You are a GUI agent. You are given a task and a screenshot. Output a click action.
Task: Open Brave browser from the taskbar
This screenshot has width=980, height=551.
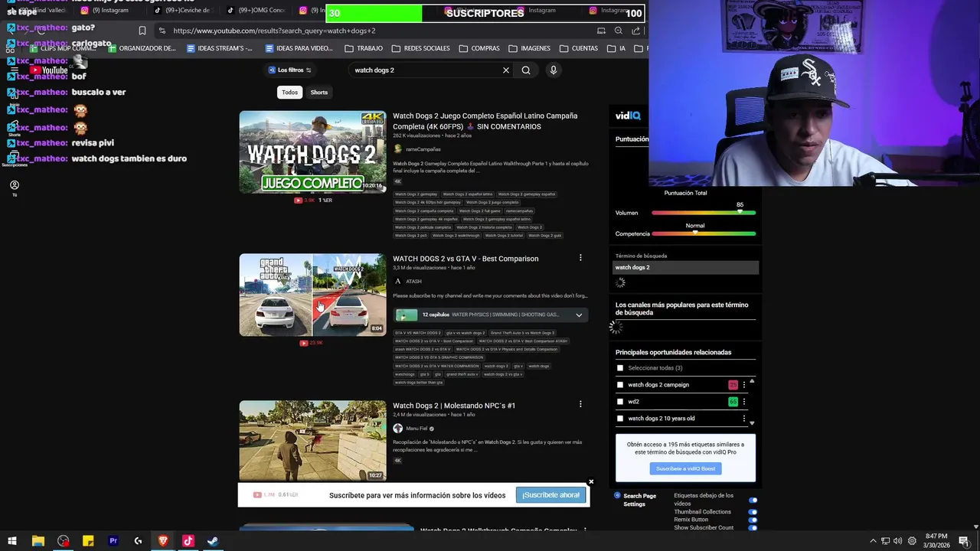tap(163, 541)
